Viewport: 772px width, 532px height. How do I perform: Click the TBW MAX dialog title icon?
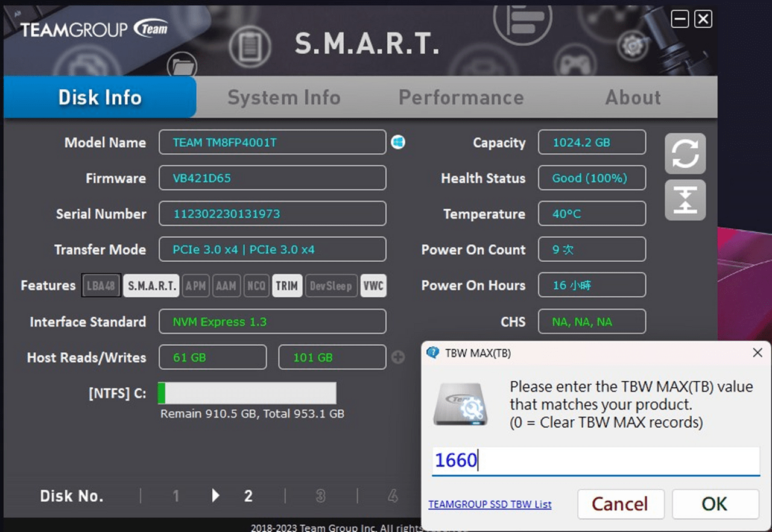[x=432, y=353]
